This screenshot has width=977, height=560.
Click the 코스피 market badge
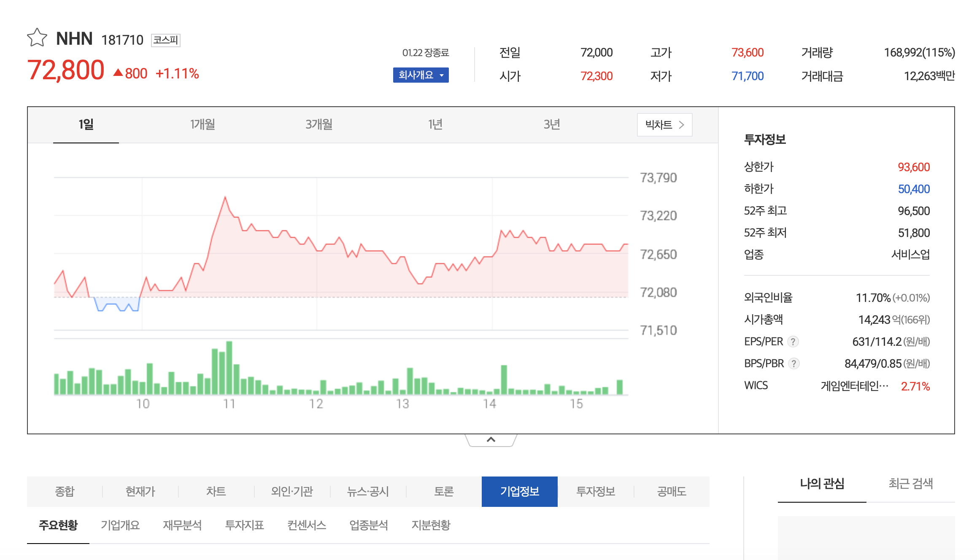pyautogui.click(x=166, y=40)
